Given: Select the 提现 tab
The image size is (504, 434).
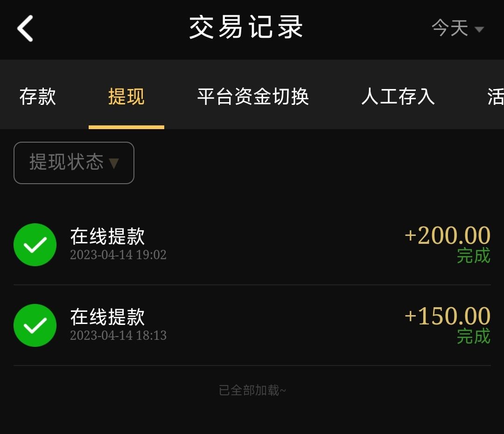Looking at the screenshot, I should coord(126,97).
